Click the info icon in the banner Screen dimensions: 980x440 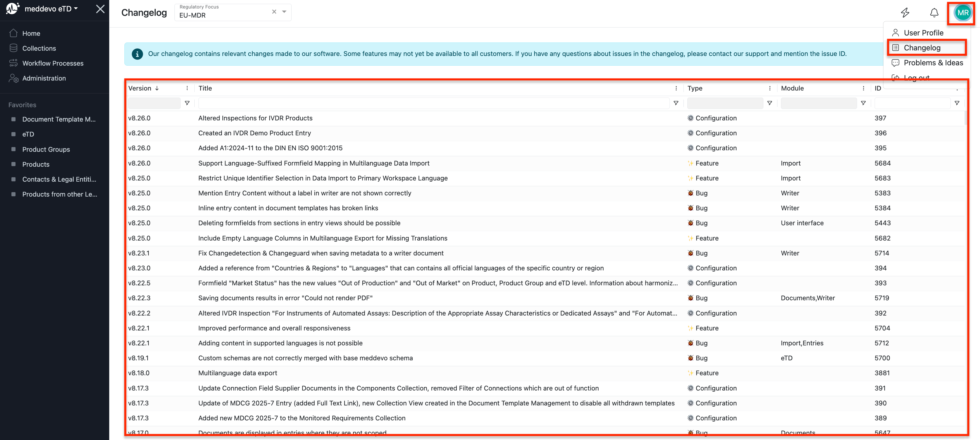click(x=137, y=54)
